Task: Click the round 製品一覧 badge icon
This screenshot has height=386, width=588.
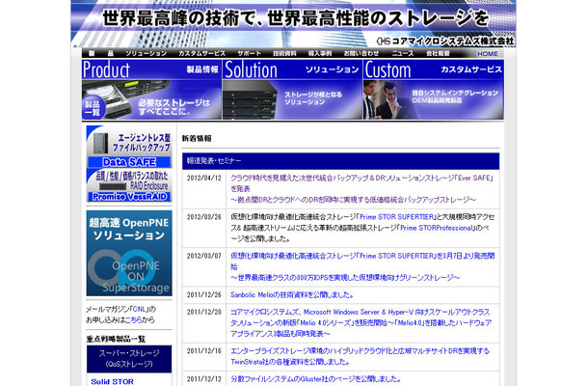Action: pyautogui.click(x=93, y=108)
